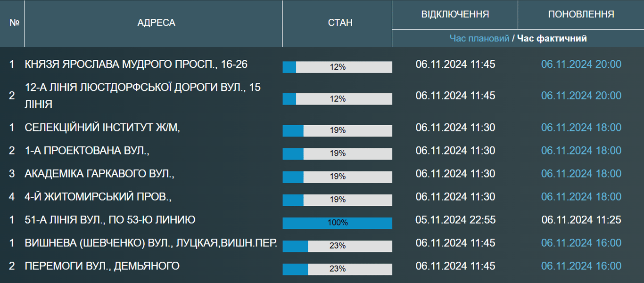The width and height of the screenshot is (644, 283).
Task: Click outage time 05.11.2024 22:55
Action: click(455, 220)
